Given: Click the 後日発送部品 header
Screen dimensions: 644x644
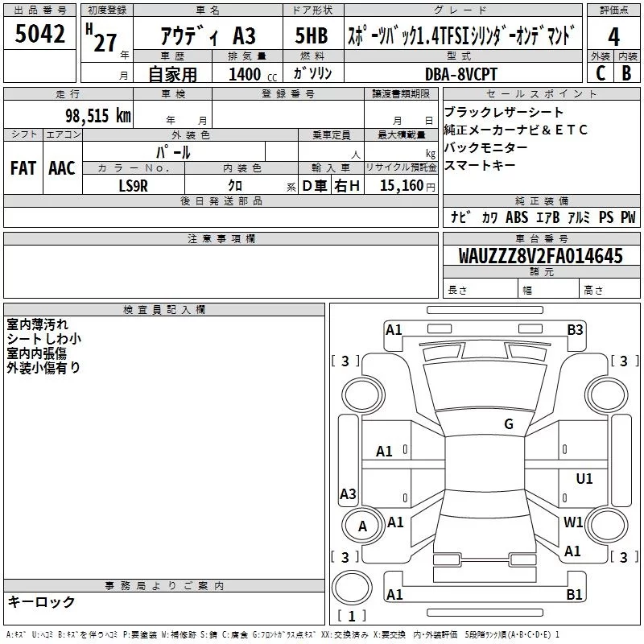Looking at the screenshot, I should point(221,200).
